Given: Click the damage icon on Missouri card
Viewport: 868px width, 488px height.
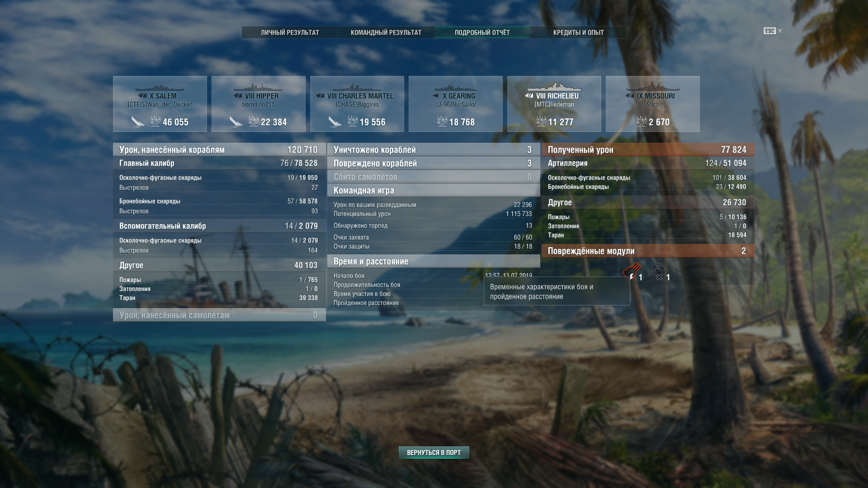Looking at the screenshot, I should (x=641, y=121).
